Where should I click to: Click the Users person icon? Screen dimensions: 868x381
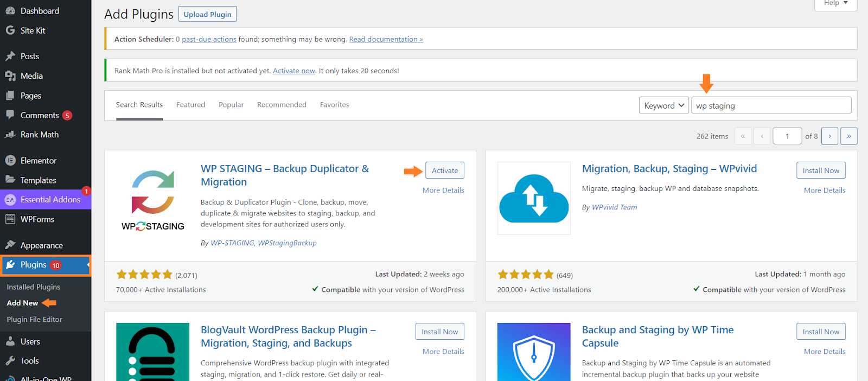click(10, 341)
